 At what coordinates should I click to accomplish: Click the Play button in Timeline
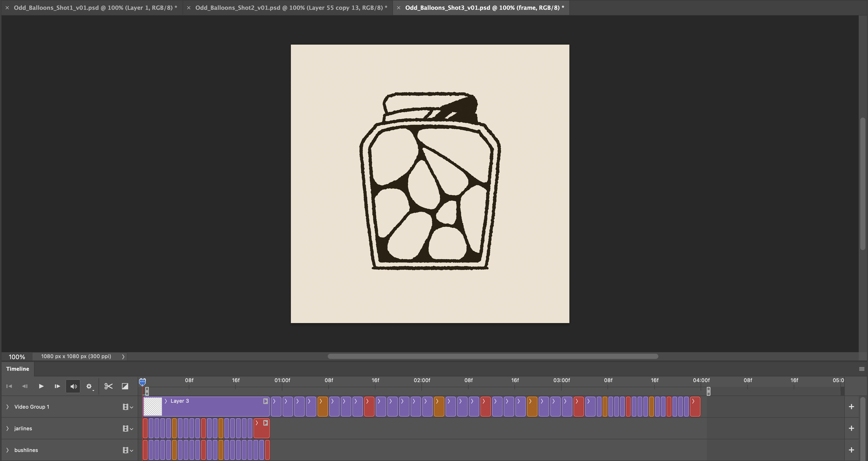tap(41, 386)
